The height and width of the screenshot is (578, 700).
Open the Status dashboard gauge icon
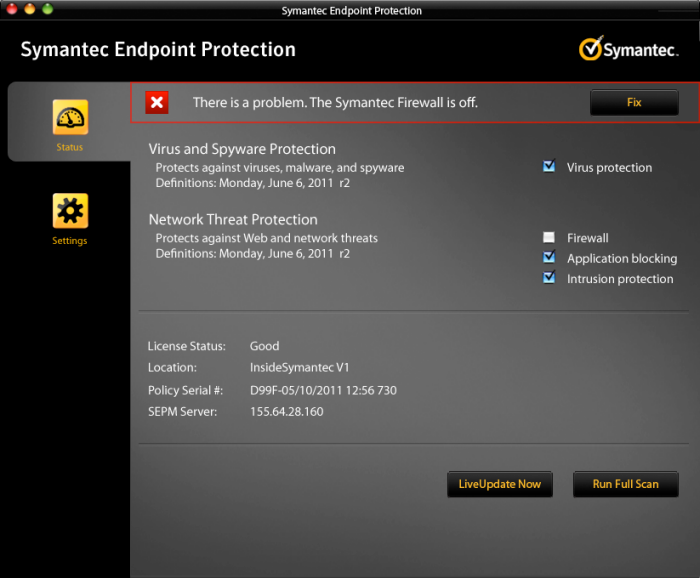click(x=70, y=117)
